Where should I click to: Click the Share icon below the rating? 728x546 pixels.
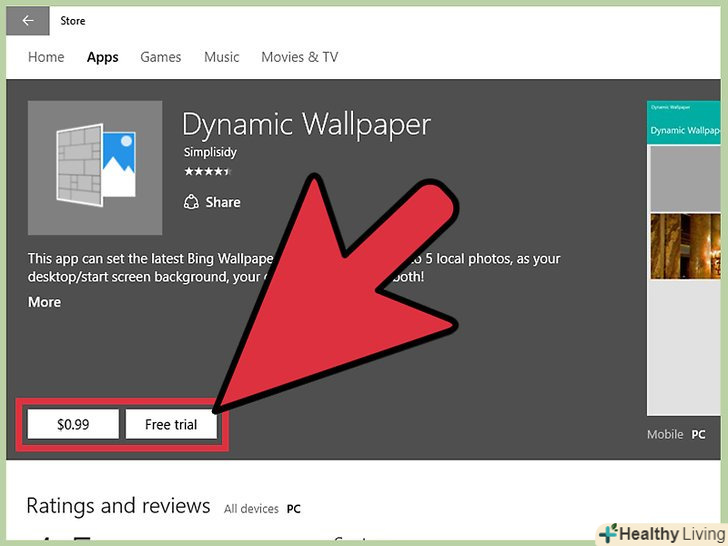(x=192, y=202)
